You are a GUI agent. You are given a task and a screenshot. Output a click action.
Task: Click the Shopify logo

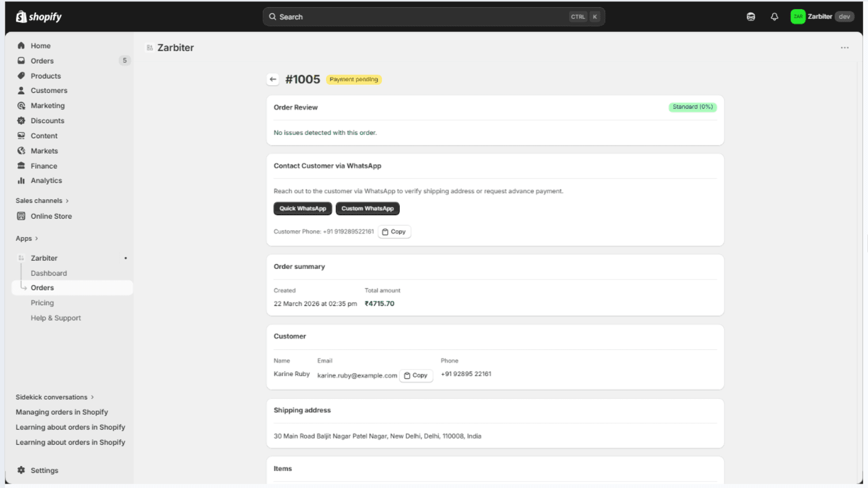[39, 17]
